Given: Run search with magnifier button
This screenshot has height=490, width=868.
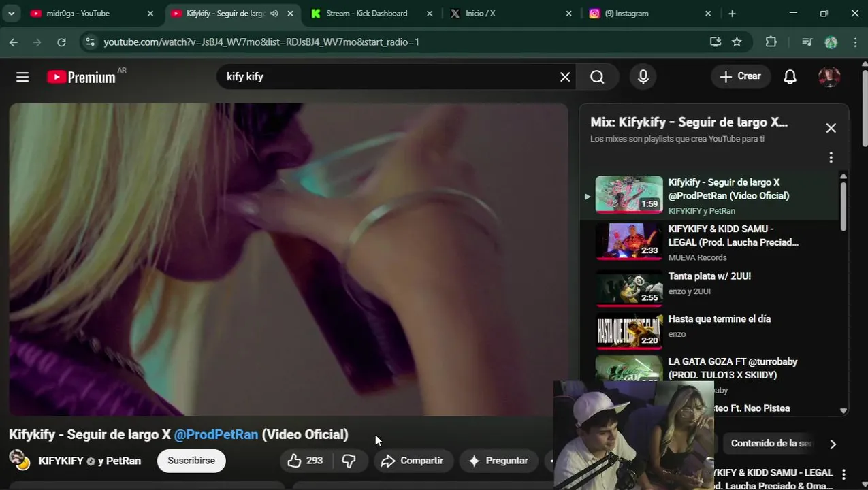Looking at the screenshot, I should pos(597,77).
